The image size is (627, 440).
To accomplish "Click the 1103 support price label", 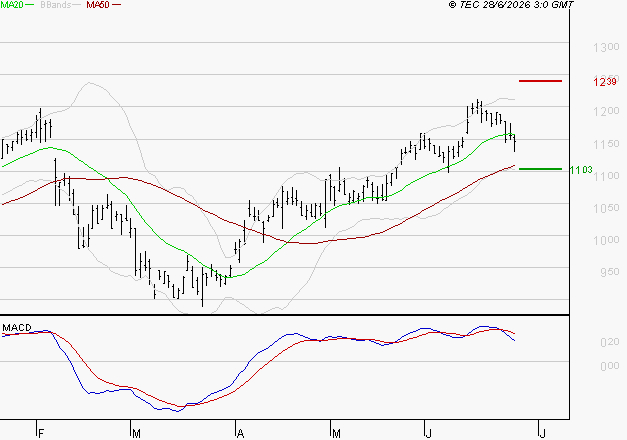I will [x=581, y=170].
